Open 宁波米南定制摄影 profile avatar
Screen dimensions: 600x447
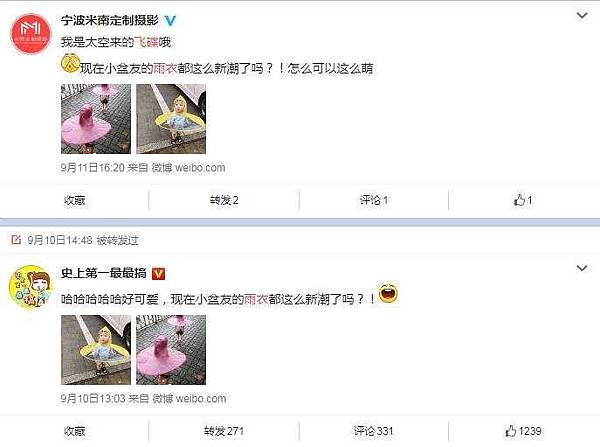(x=30, y=34)
